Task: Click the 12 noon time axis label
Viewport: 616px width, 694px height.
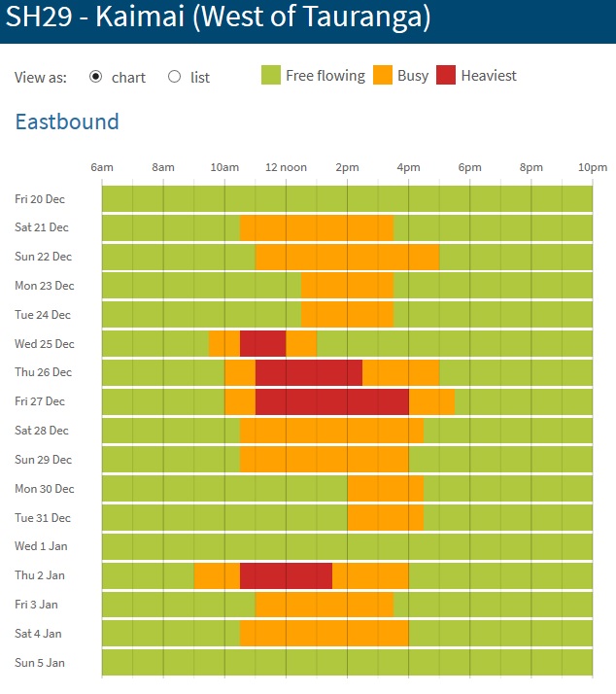Action: coord(286,167)
